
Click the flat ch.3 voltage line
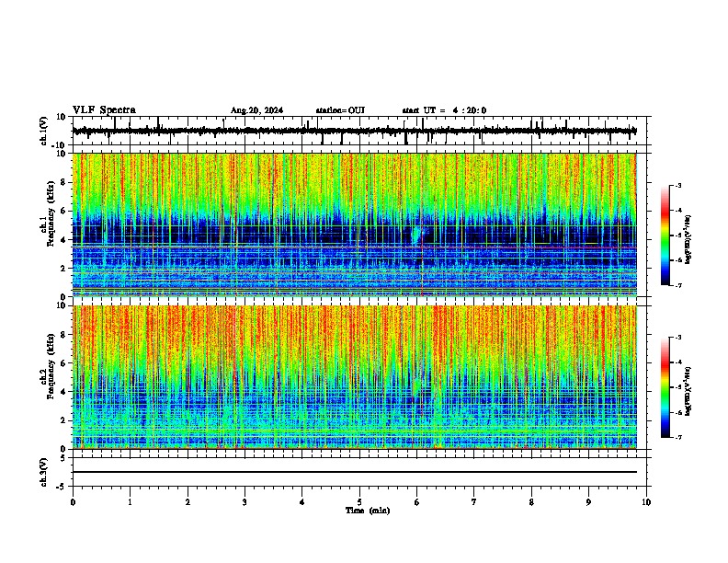tap(355, 472)
